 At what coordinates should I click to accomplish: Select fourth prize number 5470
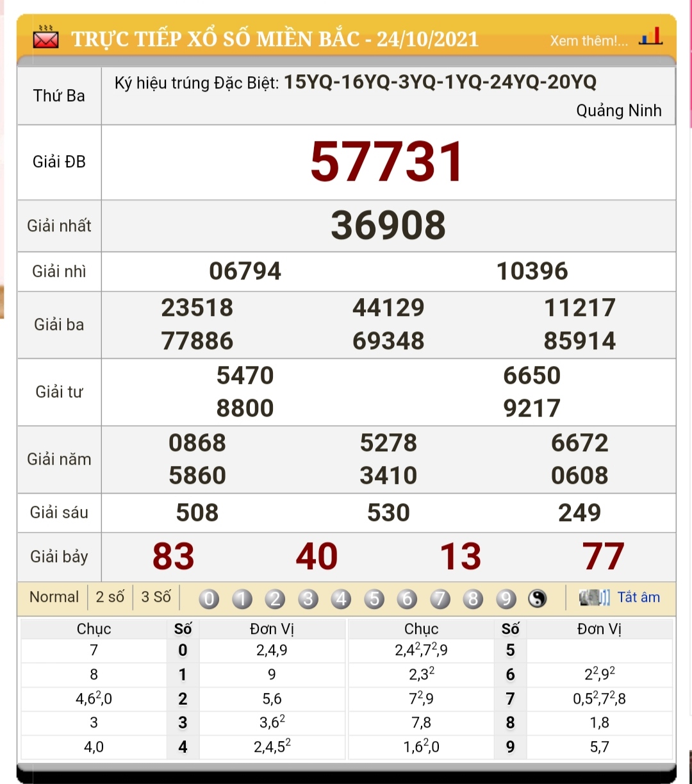[245, 376]
